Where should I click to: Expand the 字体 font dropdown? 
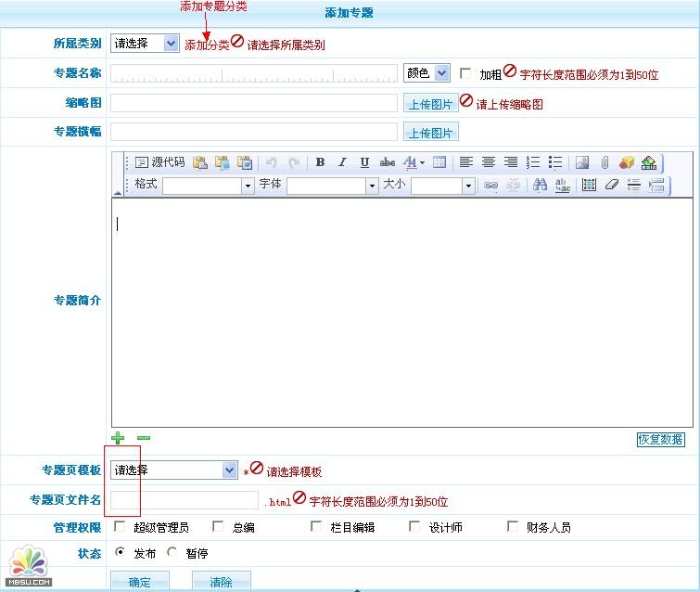coord(332,186)
